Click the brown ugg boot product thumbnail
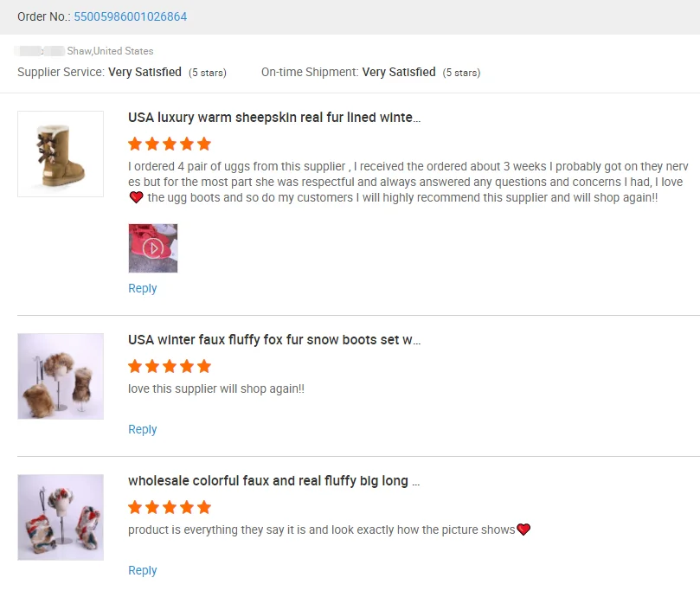 [x=61, y=153]
